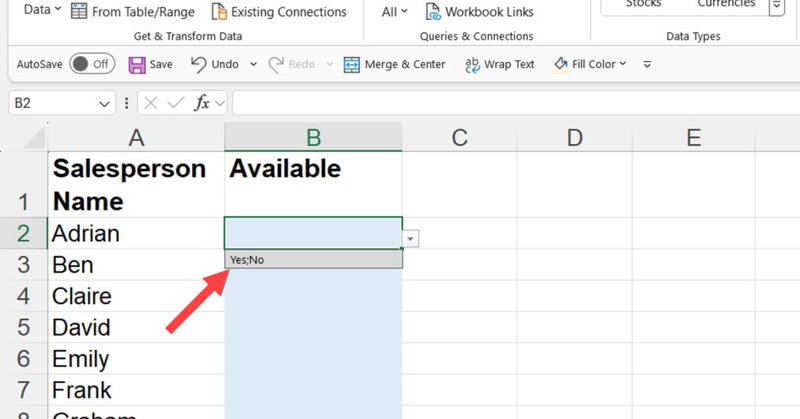800x419 pixels.
Task: Customize Quick Access Toolbar dropdown
Action: coord(647,64)
